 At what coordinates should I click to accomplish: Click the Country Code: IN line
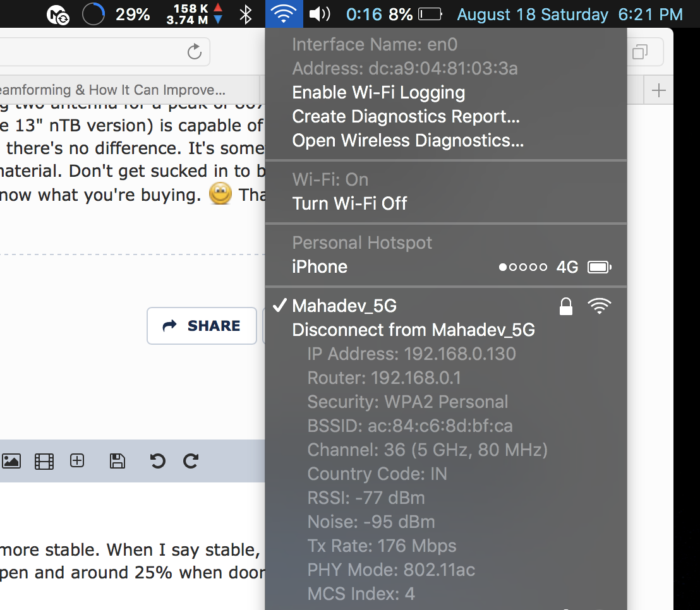(x=377, y=474)
